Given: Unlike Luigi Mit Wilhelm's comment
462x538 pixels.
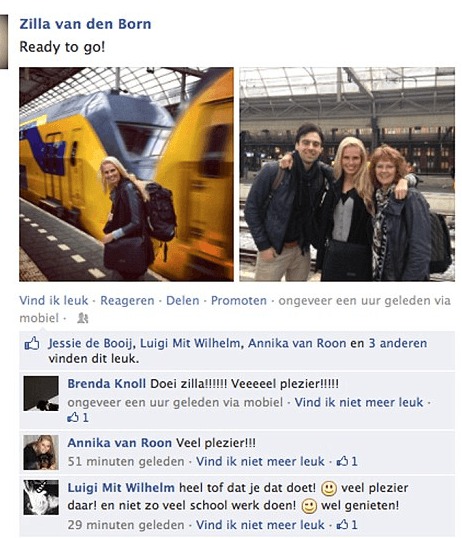Looking at the screenshot, I should (260, 524).
